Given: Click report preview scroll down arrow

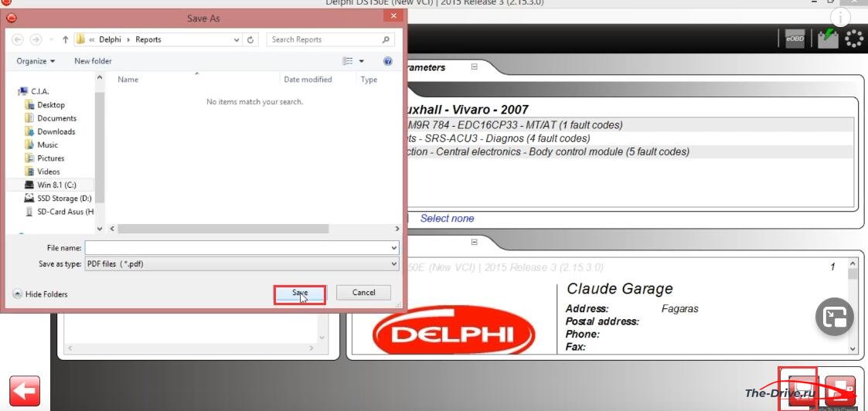Looking at the screenshot, I should tap(853, 348).
